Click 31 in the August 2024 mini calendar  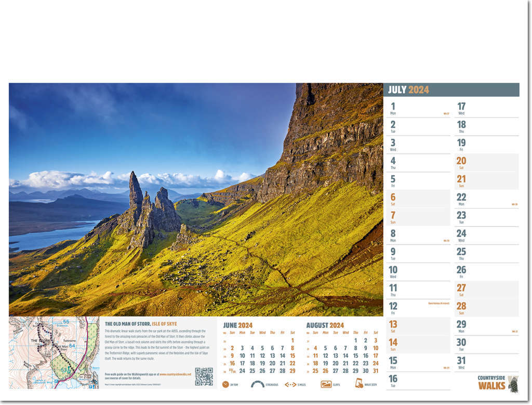pos(376,371)
